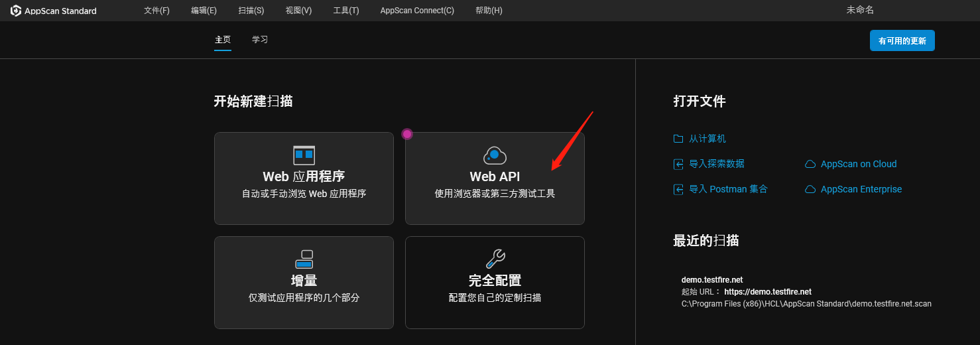Open recent scan demo.testfire.net
Viewport: 980px width, 345px height.
click(x=712, y=280)
